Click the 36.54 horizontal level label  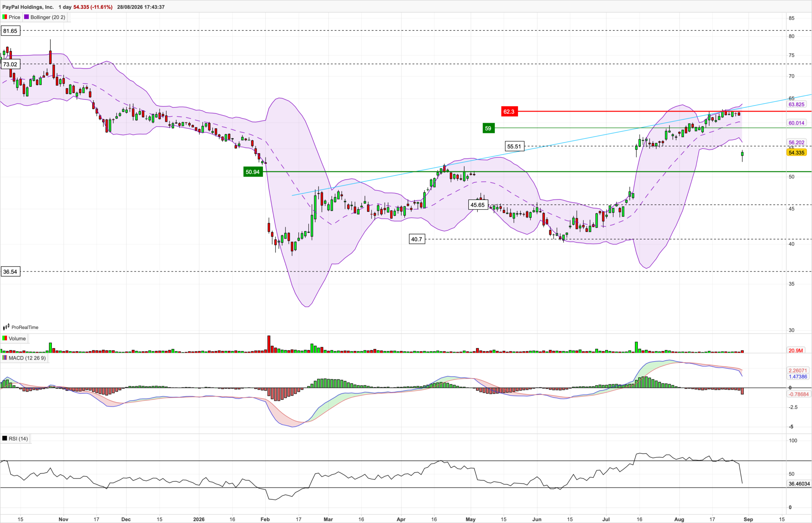[10, 272]
